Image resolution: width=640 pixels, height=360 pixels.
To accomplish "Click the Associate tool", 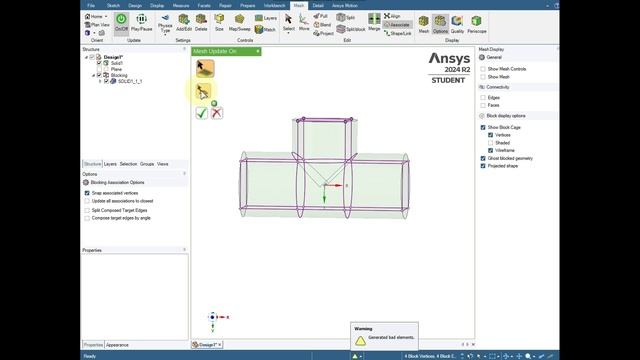I will 397,24.
